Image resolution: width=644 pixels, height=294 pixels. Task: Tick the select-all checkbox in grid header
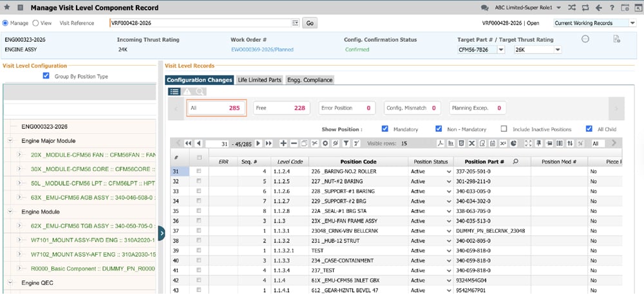click(199, 158)
